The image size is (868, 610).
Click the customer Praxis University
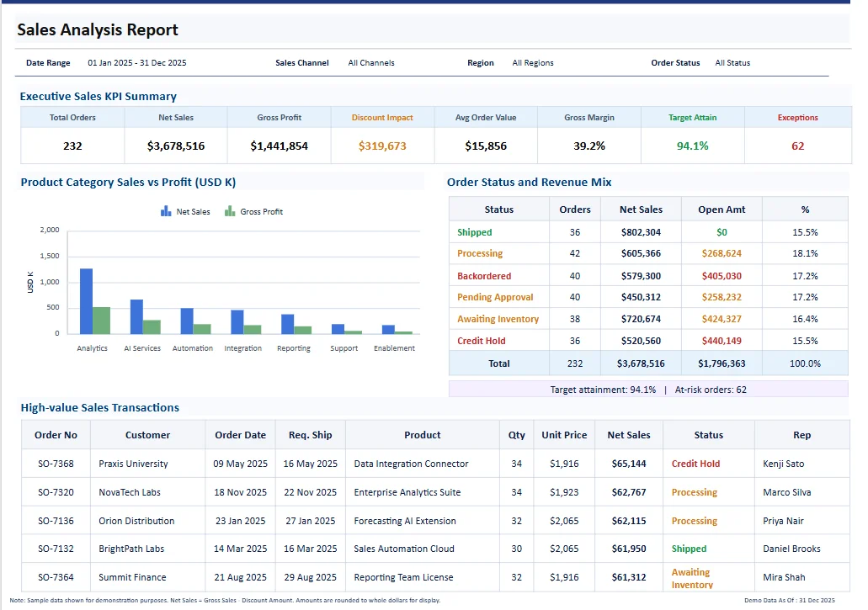coord(133,464)
